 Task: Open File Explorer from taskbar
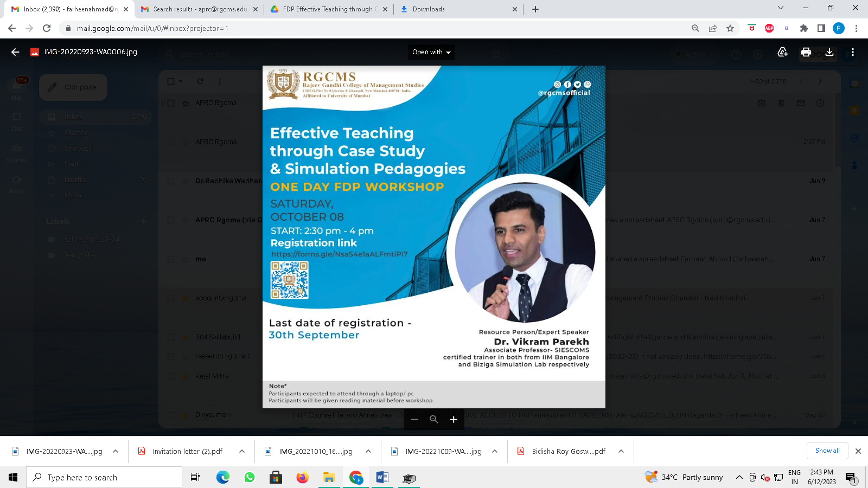(x=329, y=477)
